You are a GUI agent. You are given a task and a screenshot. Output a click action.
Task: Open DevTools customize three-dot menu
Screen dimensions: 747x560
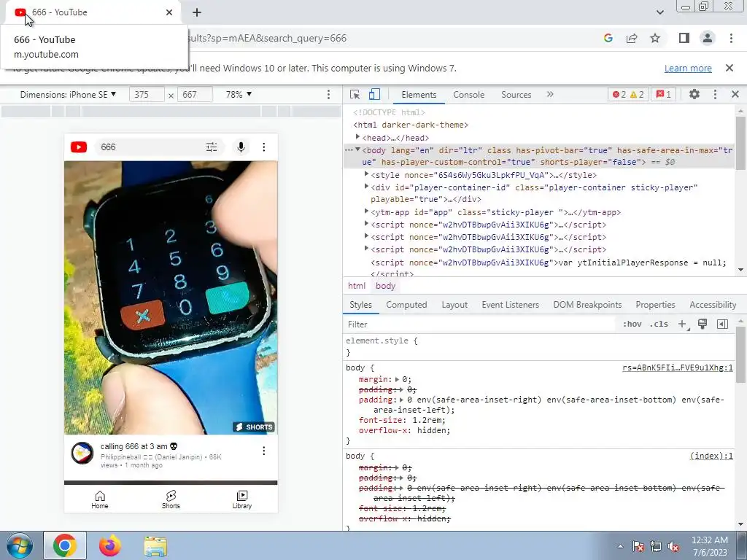click(715, 94)
